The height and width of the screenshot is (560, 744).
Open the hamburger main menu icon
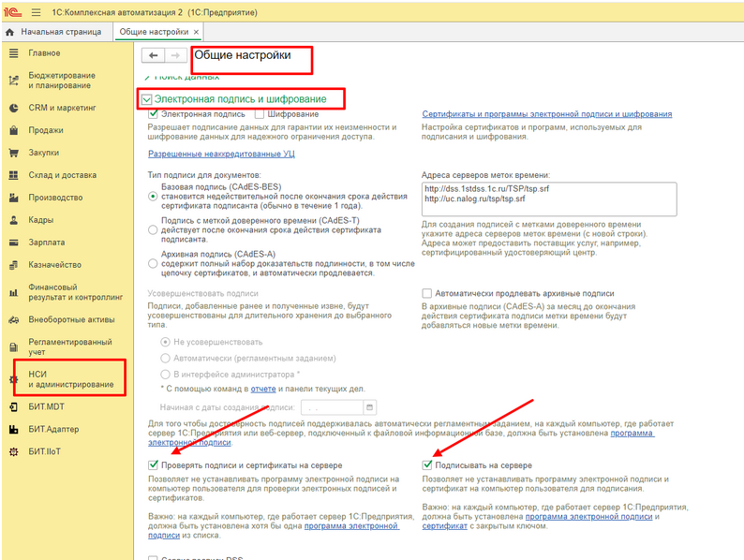[36, 11]
